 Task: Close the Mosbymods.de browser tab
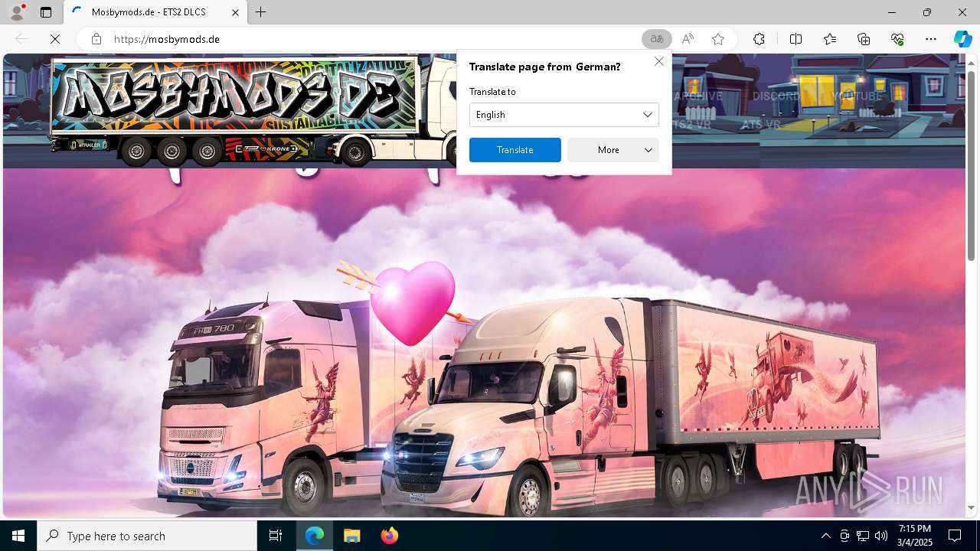236,12
